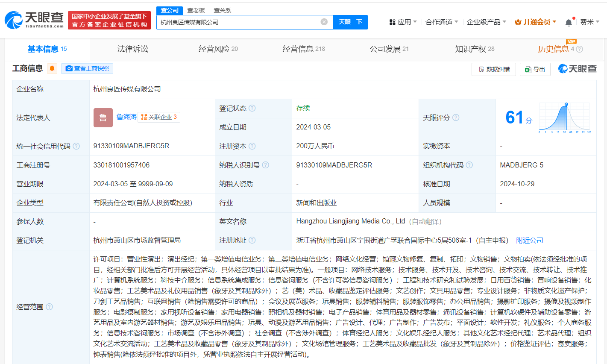Viewport: 607px width, 364px height.
Task: Click the 天眼一下 search button
Action: point(350,22)
